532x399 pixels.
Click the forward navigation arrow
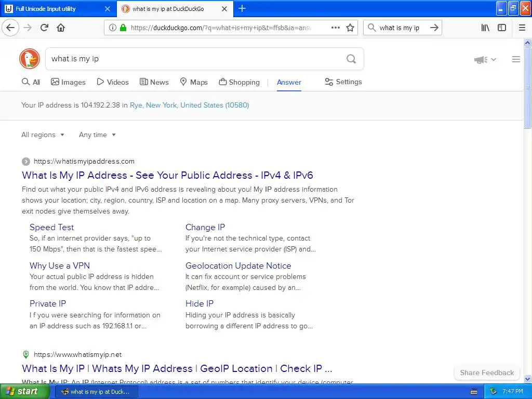28,28
